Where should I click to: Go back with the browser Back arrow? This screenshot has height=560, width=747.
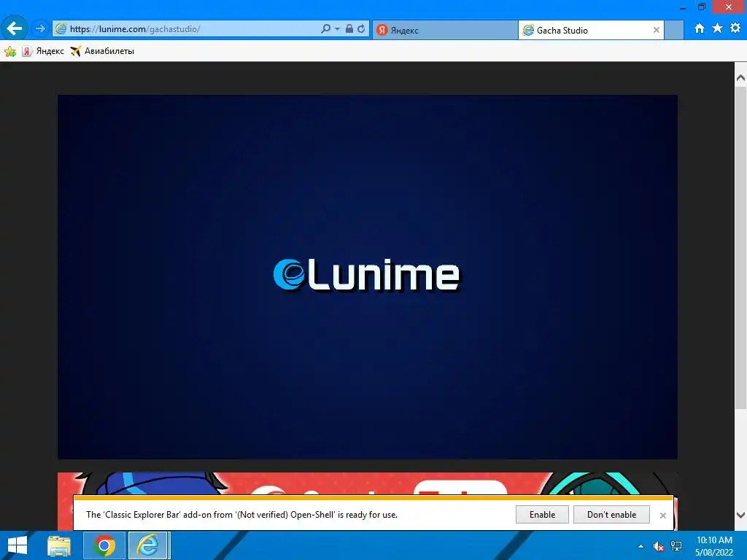point(15,28)
